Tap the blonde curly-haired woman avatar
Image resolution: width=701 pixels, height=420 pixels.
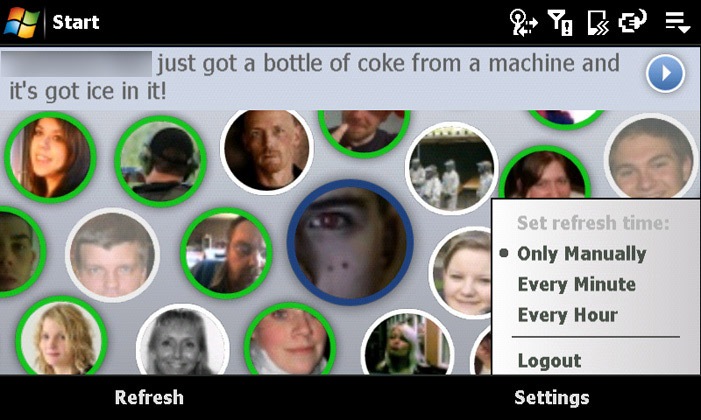(61, 336)
